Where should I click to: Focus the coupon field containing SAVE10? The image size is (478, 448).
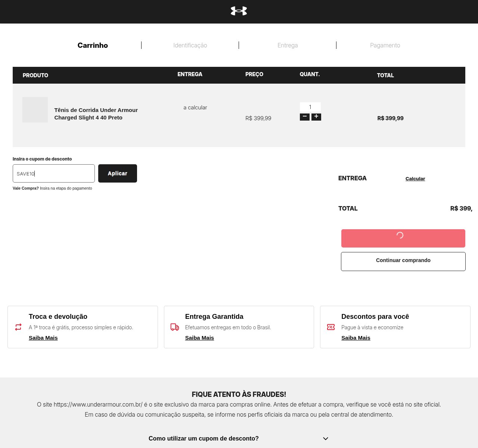coord(54,174)
